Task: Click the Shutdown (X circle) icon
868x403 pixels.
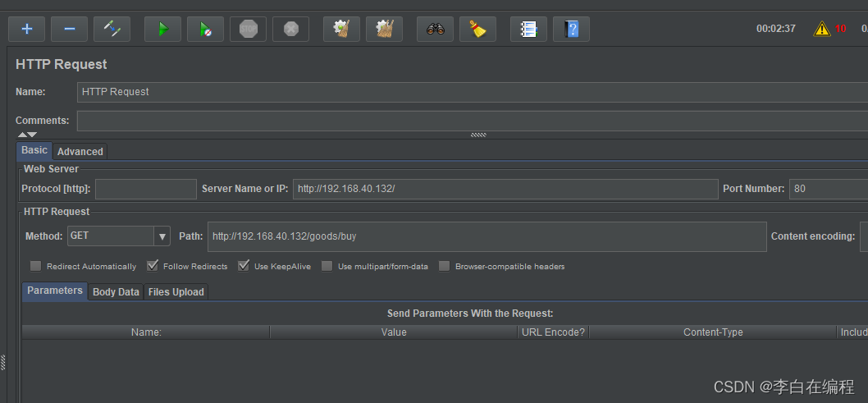Action: click(290, 29)
